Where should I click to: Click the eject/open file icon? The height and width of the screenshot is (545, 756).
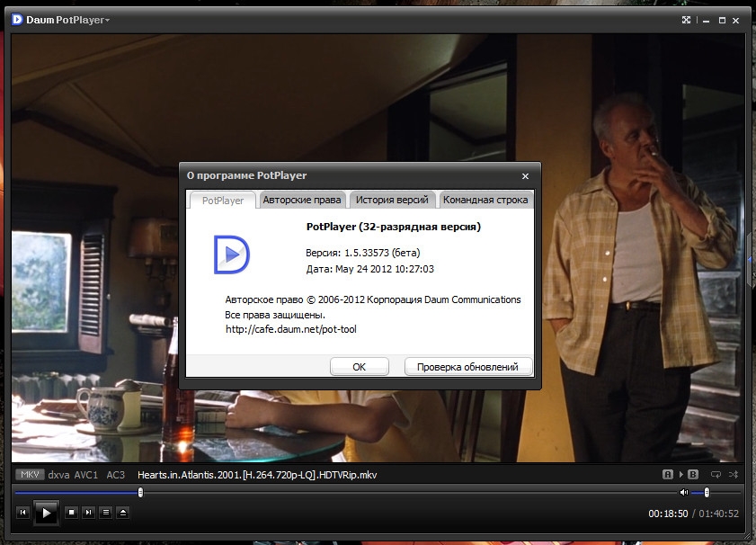click(123, 513)
